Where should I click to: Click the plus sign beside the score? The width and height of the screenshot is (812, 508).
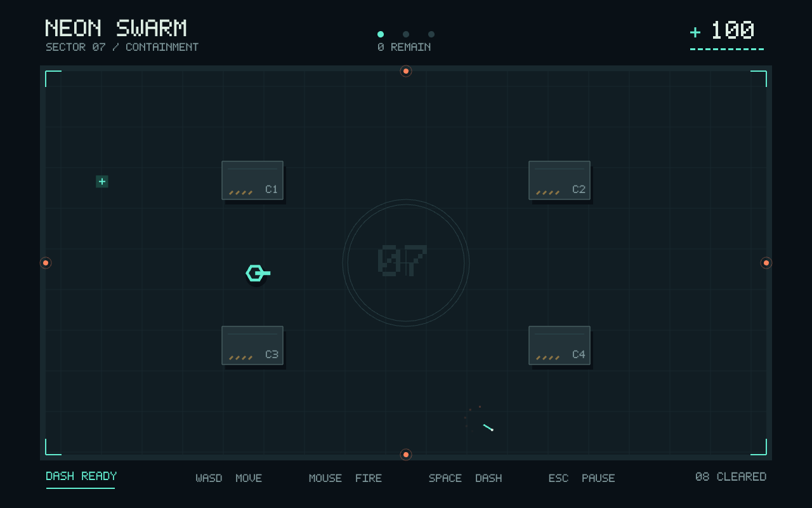[x=695, y=32]
